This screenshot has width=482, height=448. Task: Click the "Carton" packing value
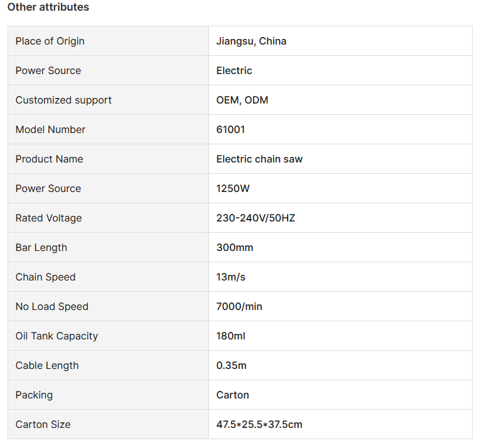tap(232, 395)
